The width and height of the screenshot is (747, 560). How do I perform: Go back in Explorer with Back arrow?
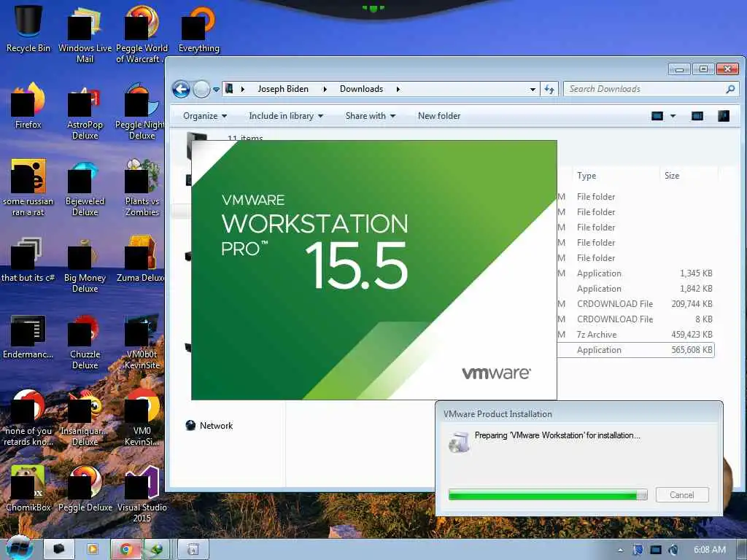[181, 89]
